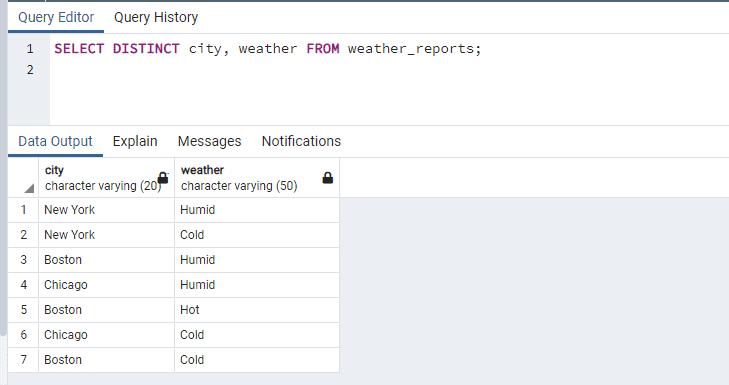
Task: Switch to the Query History tab
Action: pos(156,17)
